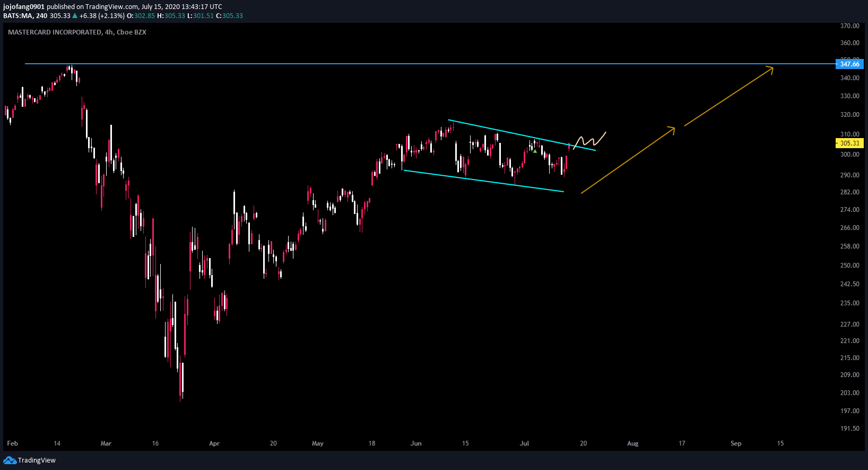Click the 17 date label after Aug

[682, 443]
